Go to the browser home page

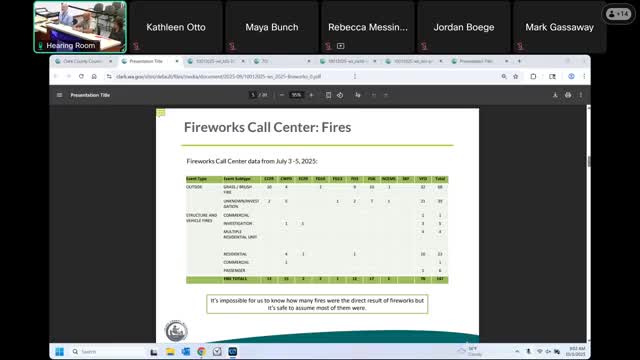94,76
